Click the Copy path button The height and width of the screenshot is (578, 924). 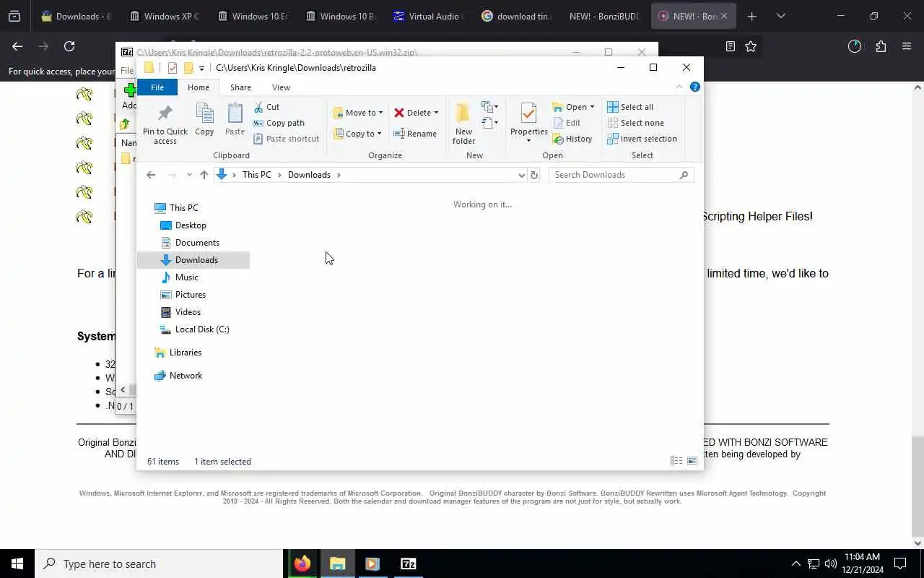pos(279,123)
